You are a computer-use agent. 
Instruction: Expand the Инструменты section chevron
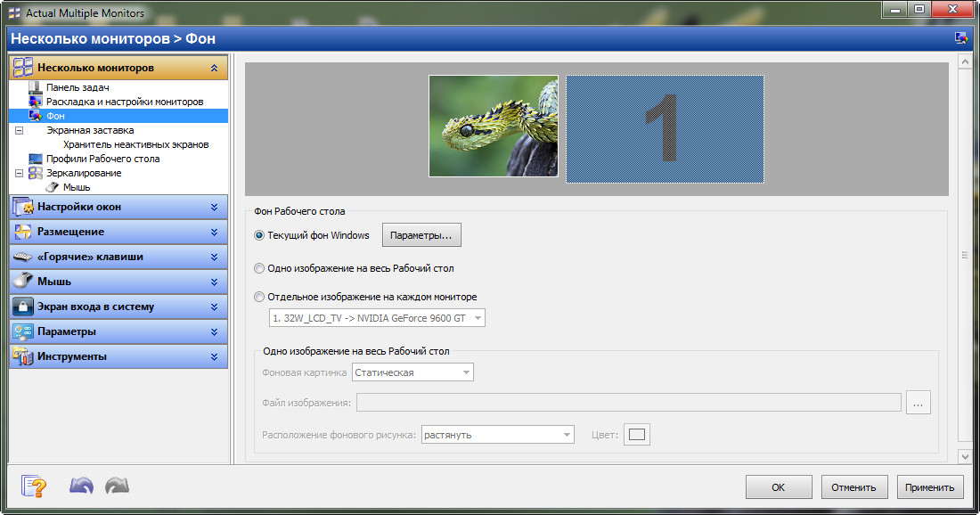[215, 357]
